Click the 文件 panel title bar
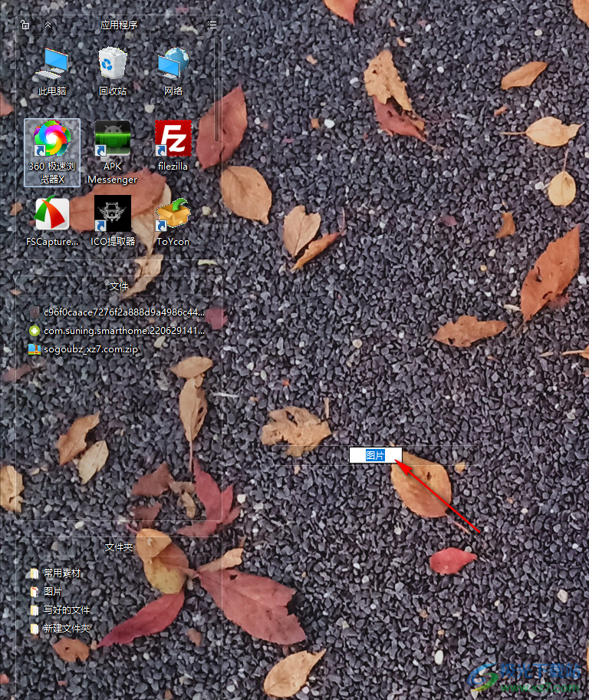The height and width of the screenshot is (700, 589). 119,286
